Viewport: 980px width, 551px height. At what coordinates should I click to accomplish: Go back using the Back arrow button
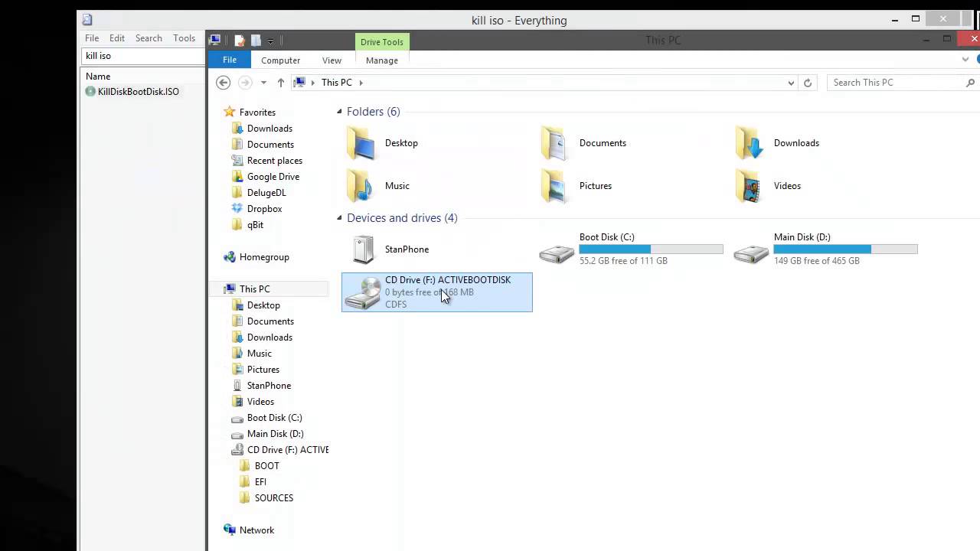tap(223, 83)
